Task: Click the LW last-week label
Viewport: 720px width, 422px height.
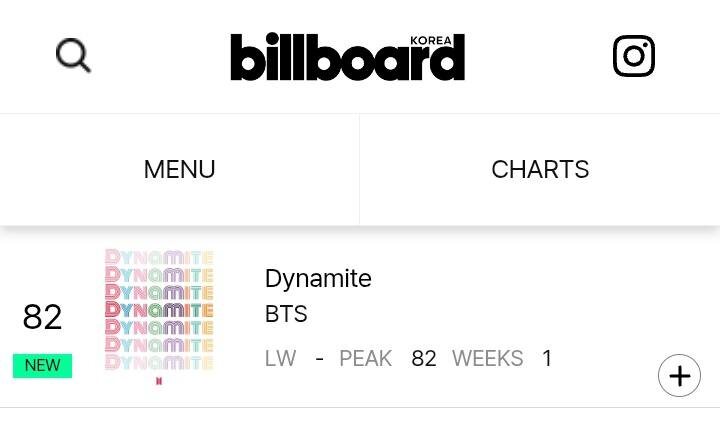Action: [x=281, y=358]
